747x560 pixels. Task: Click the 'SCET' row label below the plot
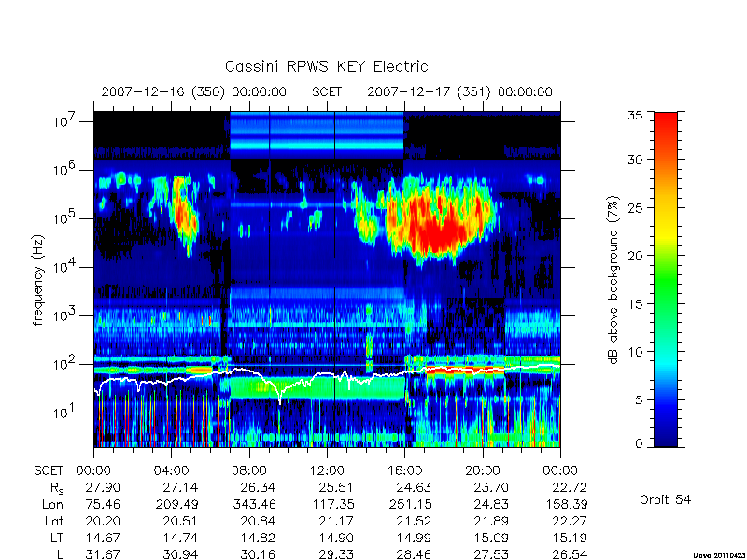(49, 471)
